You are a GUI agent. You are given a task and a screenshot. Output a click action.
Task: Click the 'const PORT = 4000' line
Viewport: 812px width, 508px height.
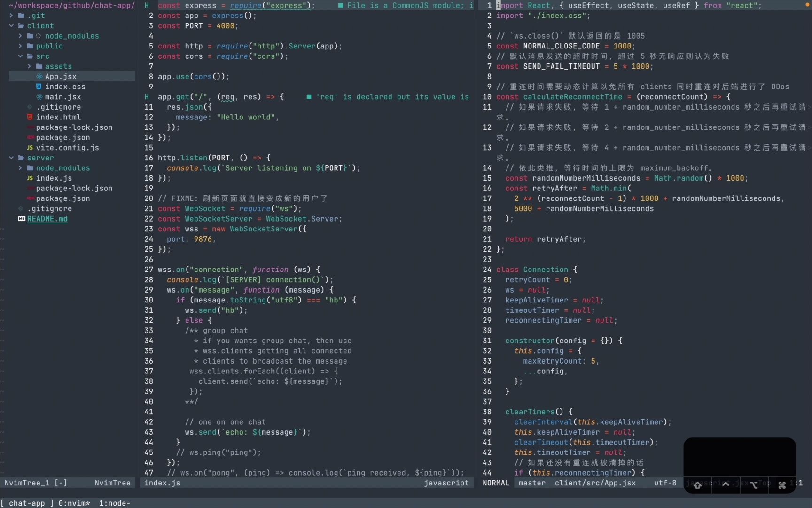click(198, 26)
